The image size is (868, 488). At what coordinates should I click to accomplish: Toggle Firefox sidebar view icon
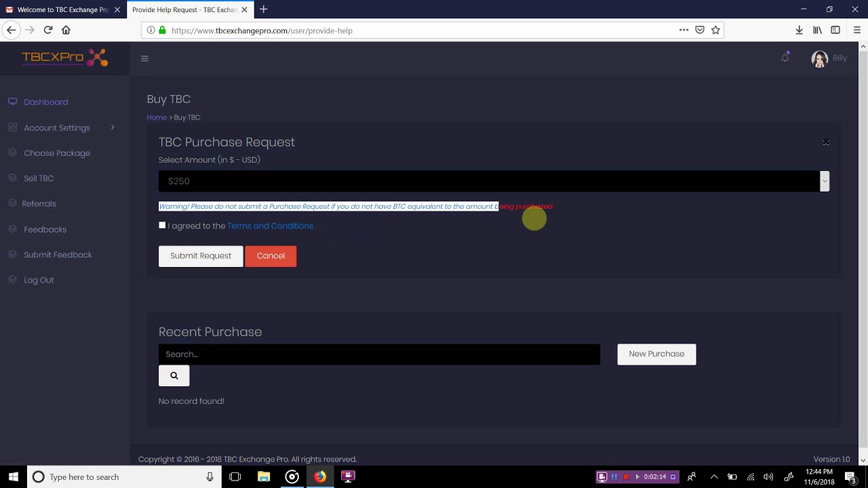point(835,30)
